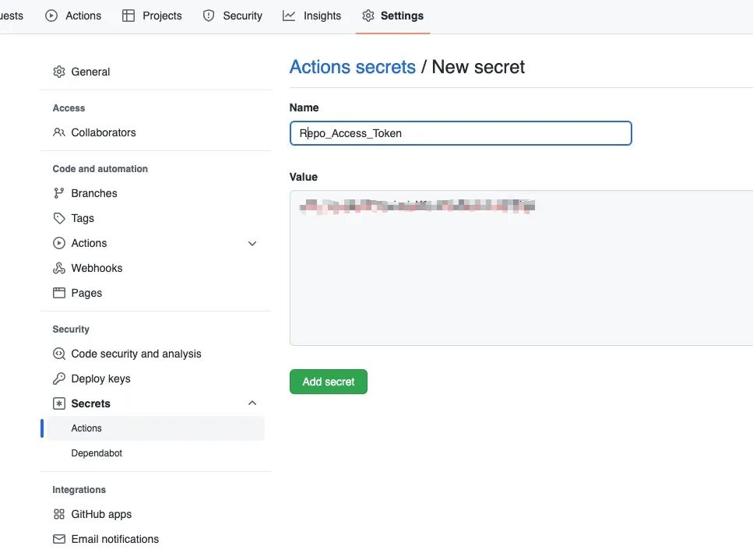This screenshot has height=560, width=753.
Task: Select Actions under Secrets in sidebar
Action: click(x=156, y=428)
